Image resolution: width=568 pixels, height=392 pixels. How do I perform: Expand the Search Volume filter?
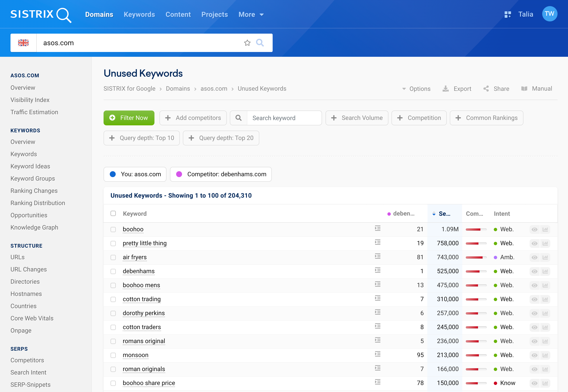coord(357,118)
